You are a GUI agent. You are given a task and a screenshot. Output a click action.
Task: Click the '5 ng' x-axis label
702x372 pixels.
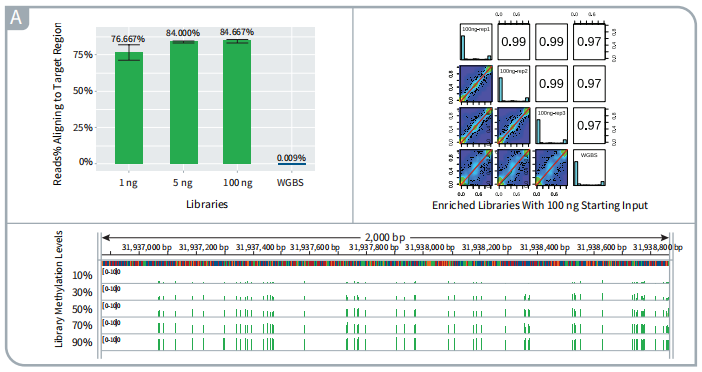(x=183, y=183)
